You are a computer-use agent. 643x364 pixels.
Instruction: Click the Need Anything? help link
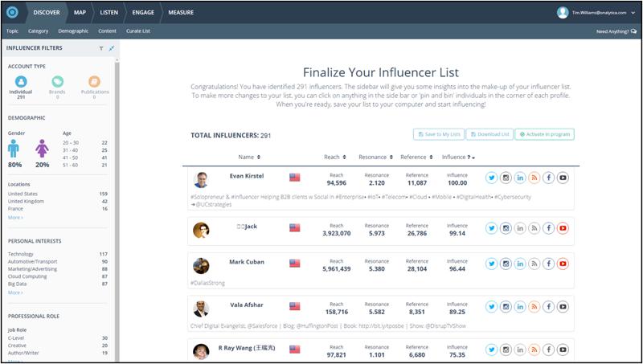point(616,31)
